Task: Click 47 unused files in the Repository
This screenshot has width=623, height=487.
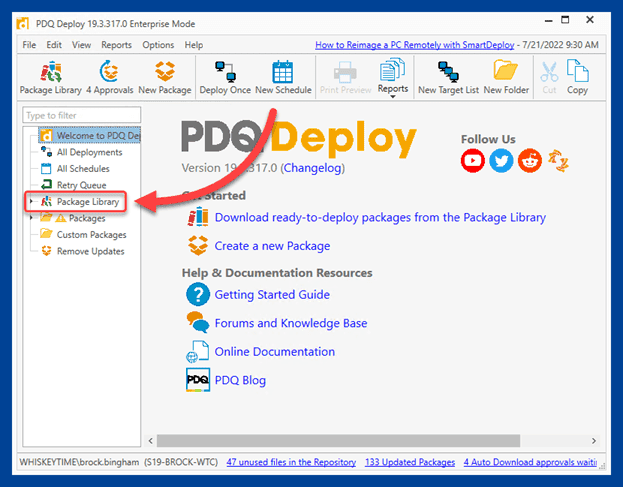Action: tap(291, 462)
